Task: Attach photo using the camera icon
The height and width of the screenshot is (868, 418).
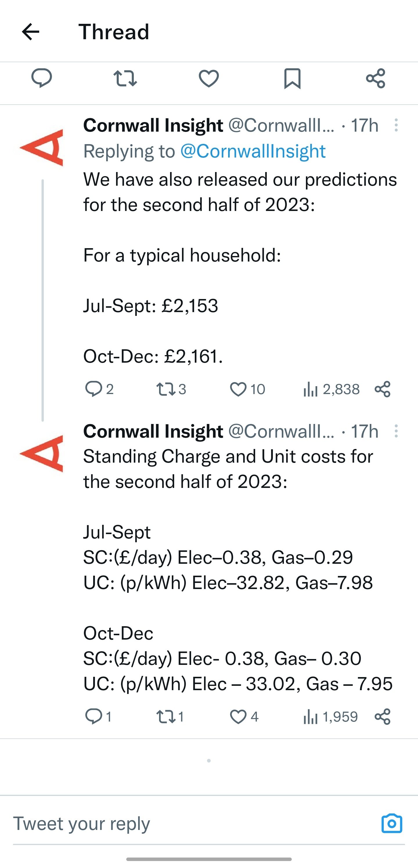Action: 392,824
